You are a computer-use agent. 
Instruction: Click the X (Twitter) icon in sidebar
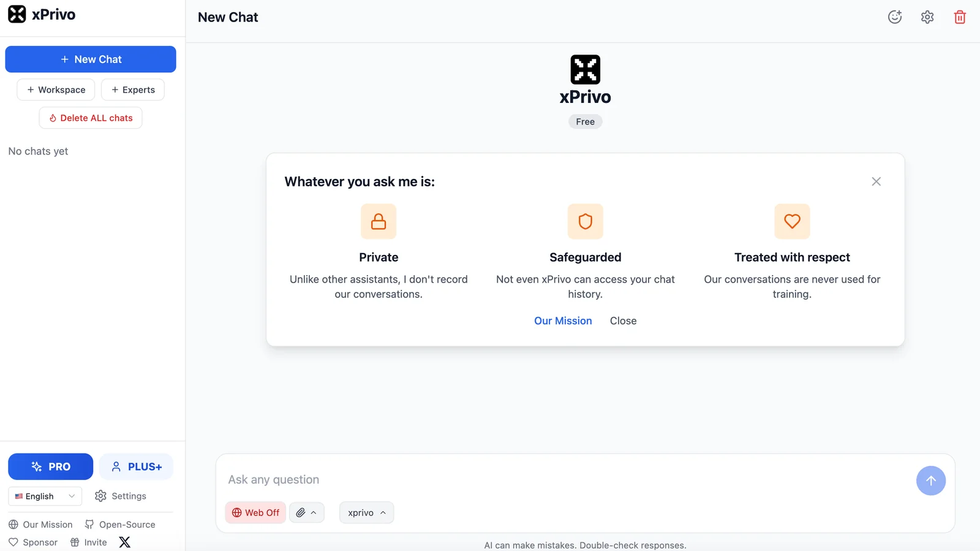point(125,542)
